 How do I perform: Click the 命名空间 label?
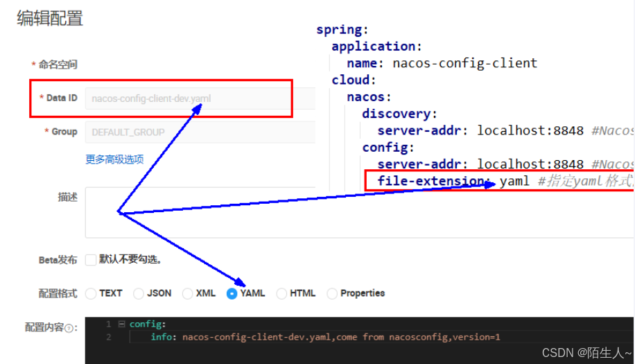(x=58, y=64)
